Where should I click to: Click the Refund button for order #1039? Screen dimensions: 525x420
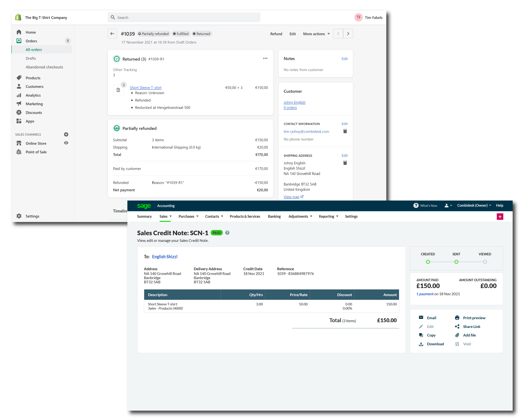coord(276,34)
